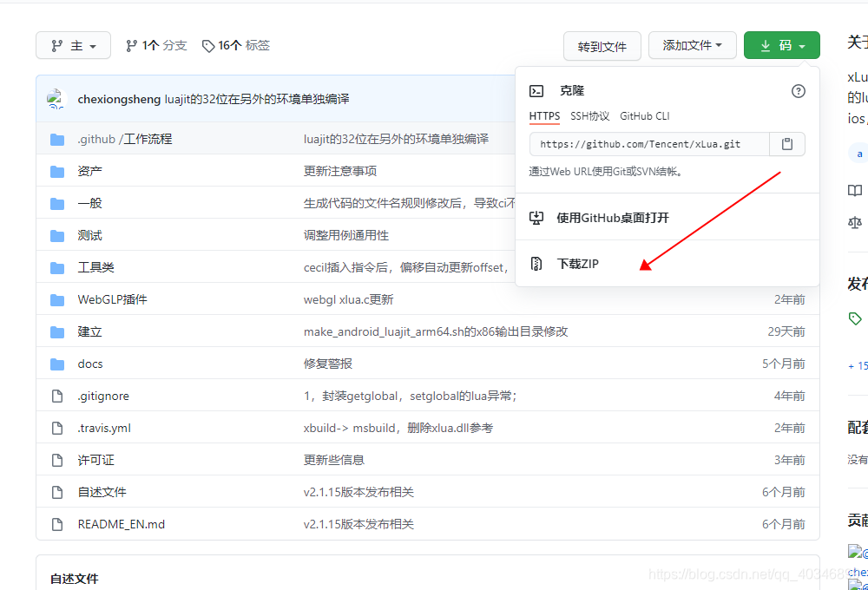Toggle the green 码 code dropdown button
Screen dimensions: 868x590
[782, 45]
